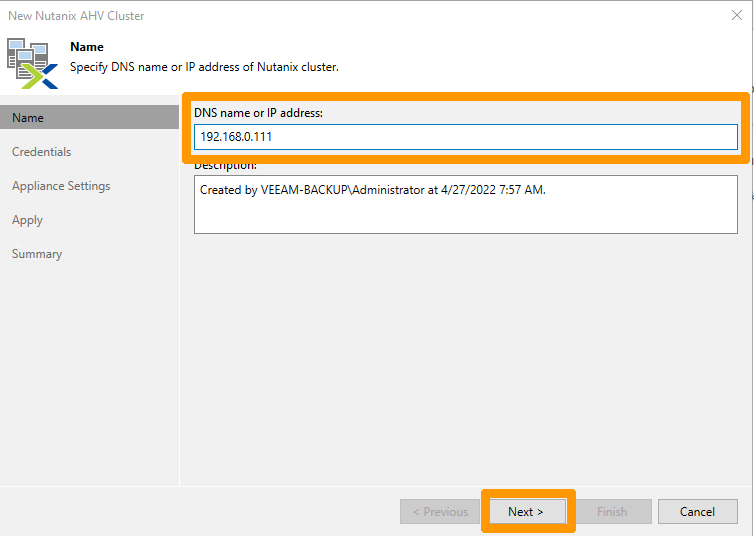Click the Next > button

pos(528,511)
